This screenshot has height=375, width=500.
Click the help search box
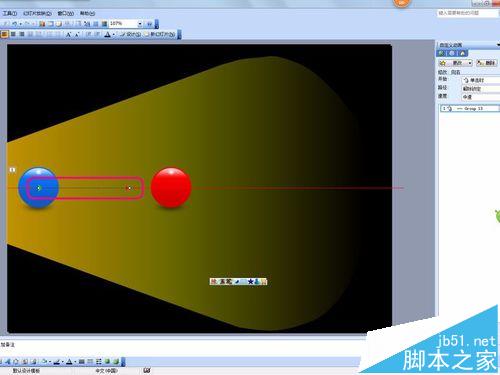coord(468,13)
